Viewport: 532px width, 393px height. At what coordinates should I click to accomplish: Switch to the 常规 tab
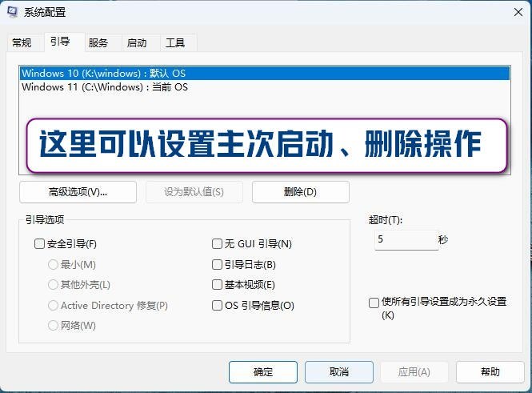click(x=22, y=42)
